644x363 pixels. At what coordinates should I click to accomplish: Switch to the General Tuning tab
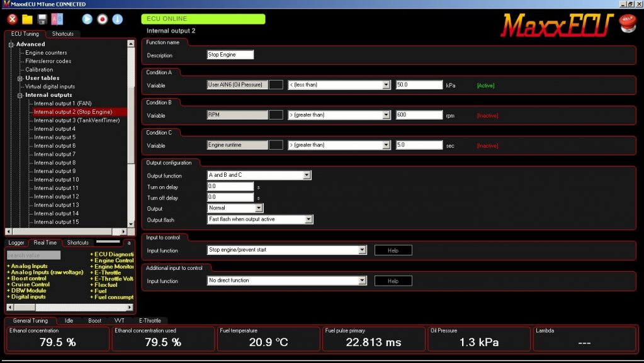pyautogui.click(x=30, y=321)
